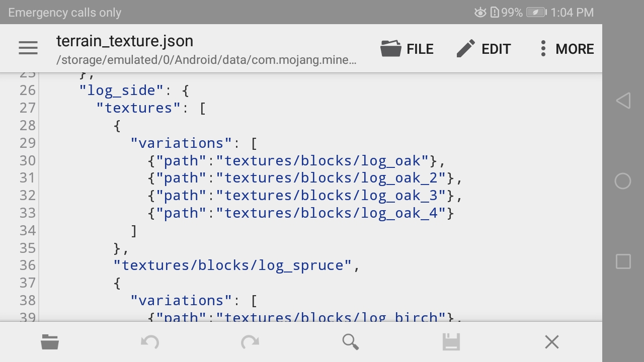Tap the file storage path subtitle
This screenshot has width=644, height=362.
206,60
